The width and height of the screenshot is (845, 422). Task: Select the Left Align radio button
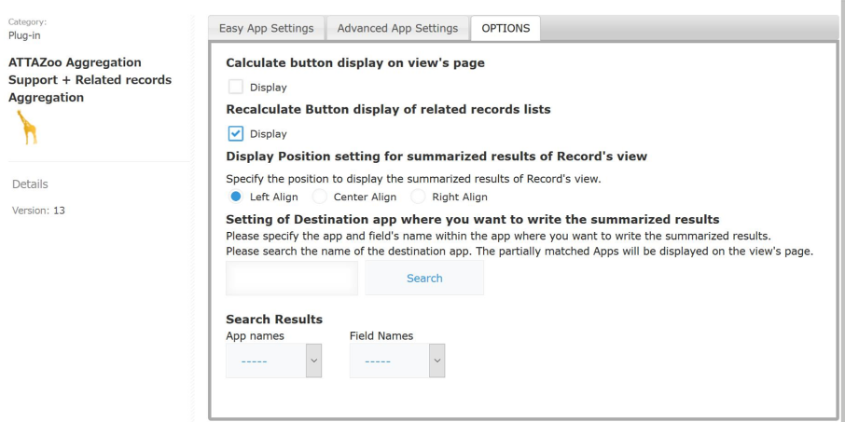(236, 197)
